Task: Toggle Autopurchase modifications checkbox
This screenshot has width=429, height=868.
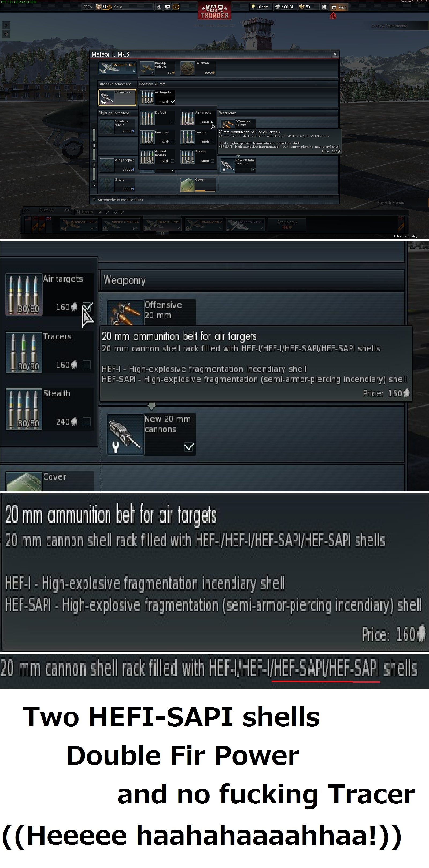Action: (94, 200)
